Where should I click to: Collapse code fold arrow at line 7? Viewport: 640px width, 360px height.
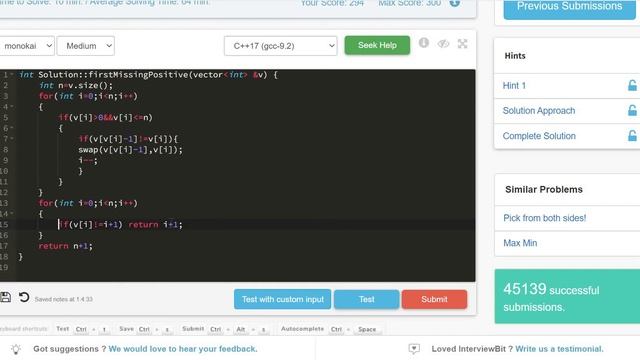click(12, 139)
